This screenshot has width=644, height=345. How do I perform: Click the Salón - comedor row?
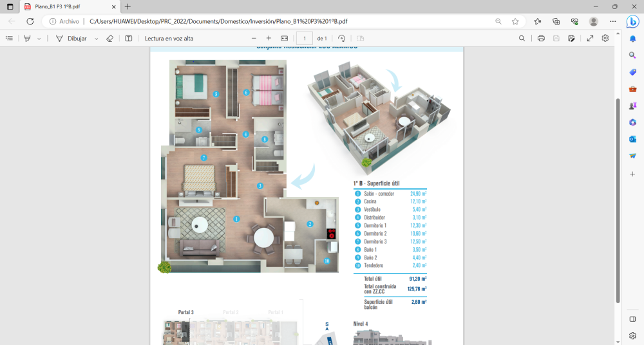(390, 194)
